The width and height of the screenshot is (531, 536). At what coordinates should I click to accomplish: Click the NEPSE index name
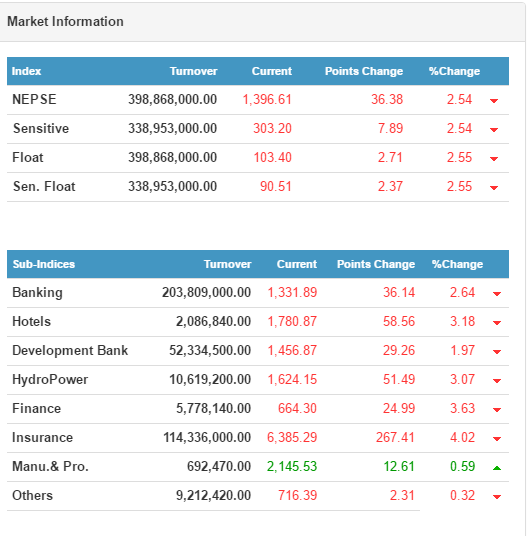[x=34, y=99]
